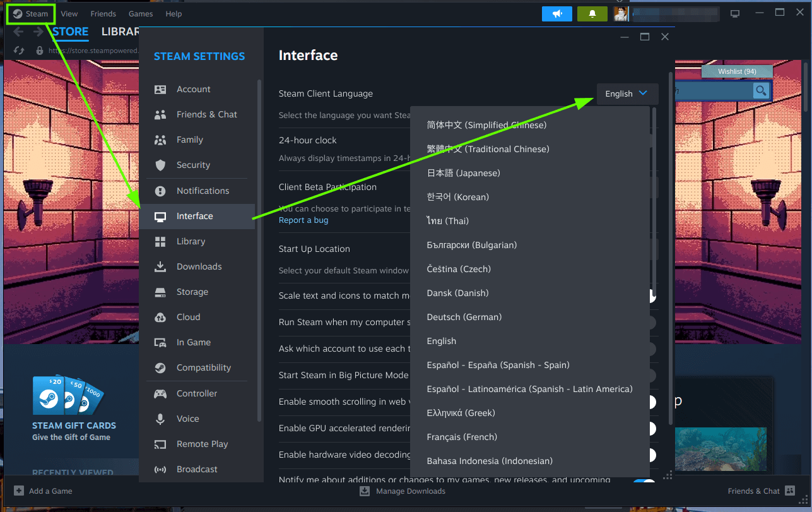The height and width of the screenshot is (512, 812).
Task: Click the Report a bug link
Action: (x=303, y=220)
